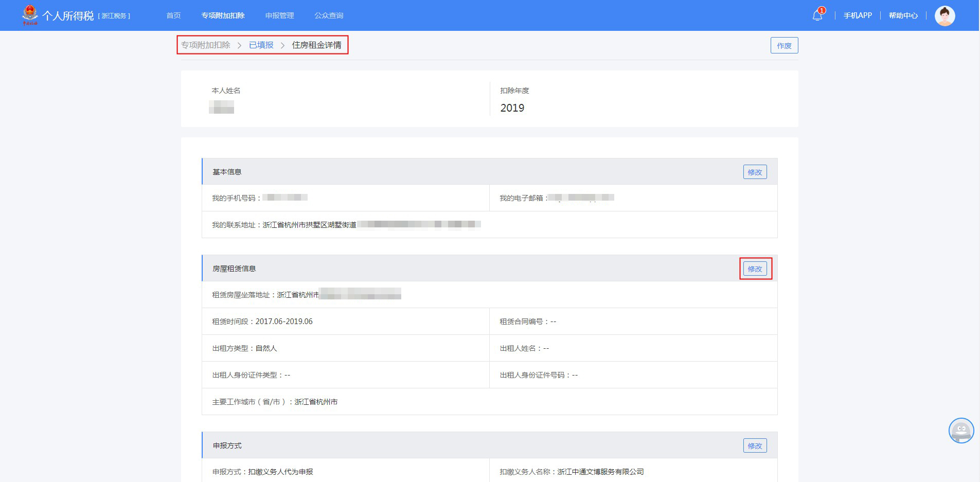Click the red notification badge

pos(822,10)
